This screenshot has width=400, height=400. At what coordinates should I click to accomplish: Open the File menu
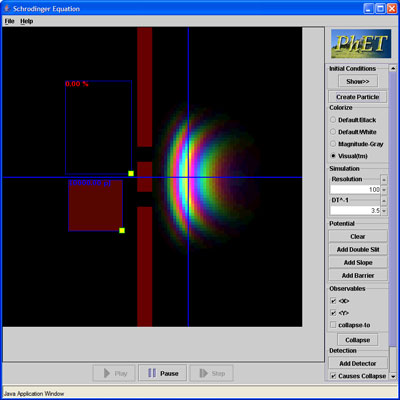(9, 21)
